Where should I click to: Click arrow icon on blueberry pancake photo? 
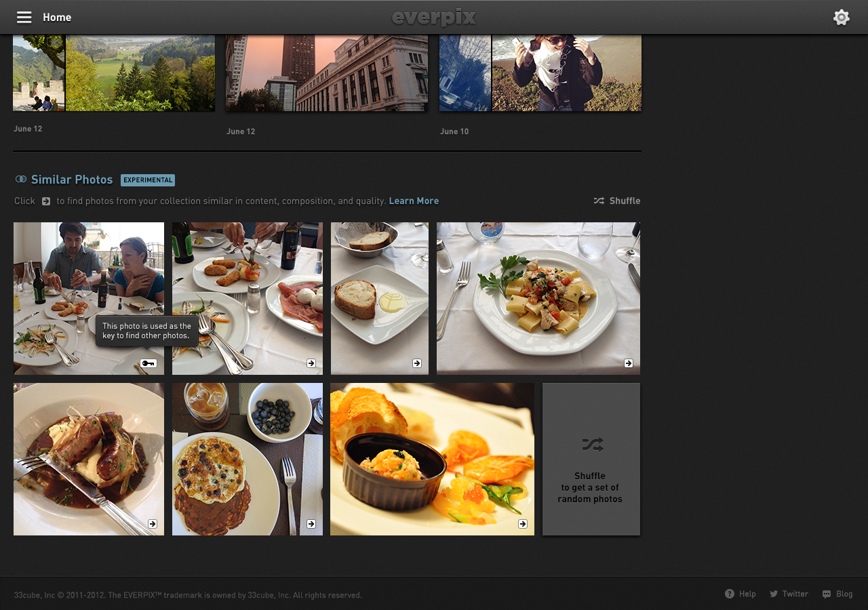pyautogui.click(x=311, y=524)
